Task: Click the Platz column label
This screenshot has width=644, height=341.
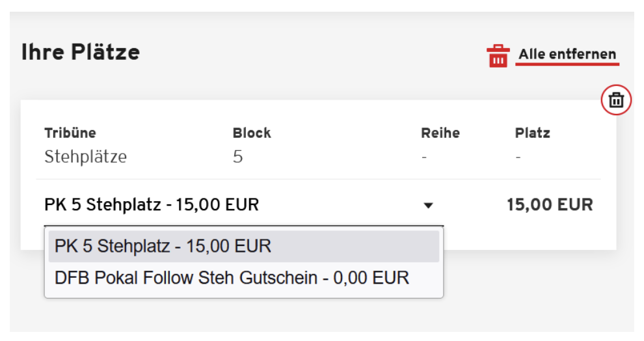Action: 532,133
